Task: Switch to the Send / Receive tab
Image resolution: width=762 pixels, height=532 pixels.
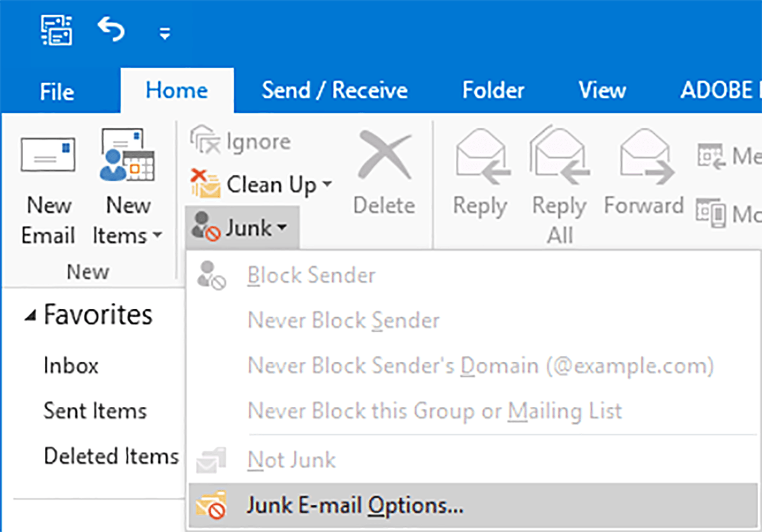Action: click(335, 91)
